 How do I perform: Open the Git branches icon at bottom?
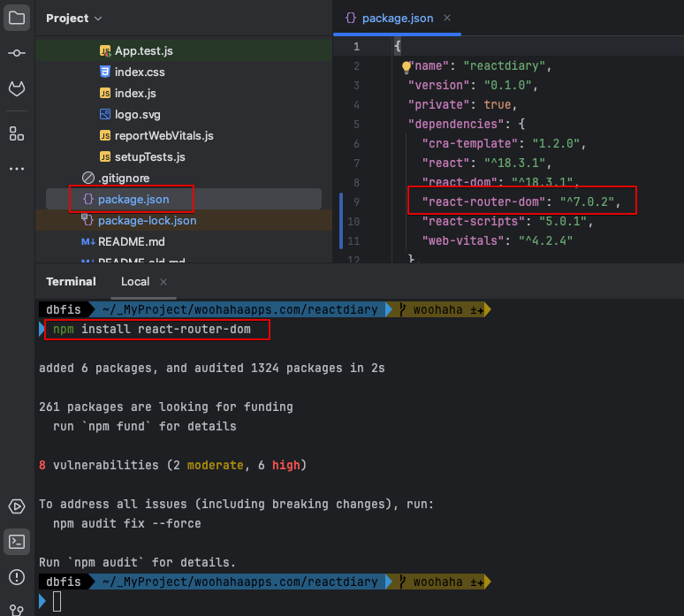[17, 609]
